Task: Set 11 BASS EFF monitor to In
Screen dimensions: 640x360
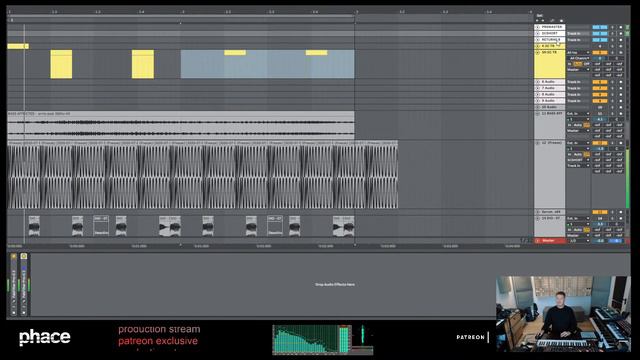Action: (x=569, y=125)
